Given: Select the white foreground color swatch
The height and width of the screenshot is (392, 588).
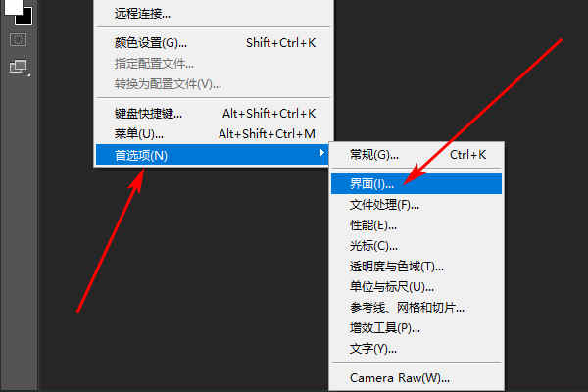Looking at the screenshot, I should 13,7.
